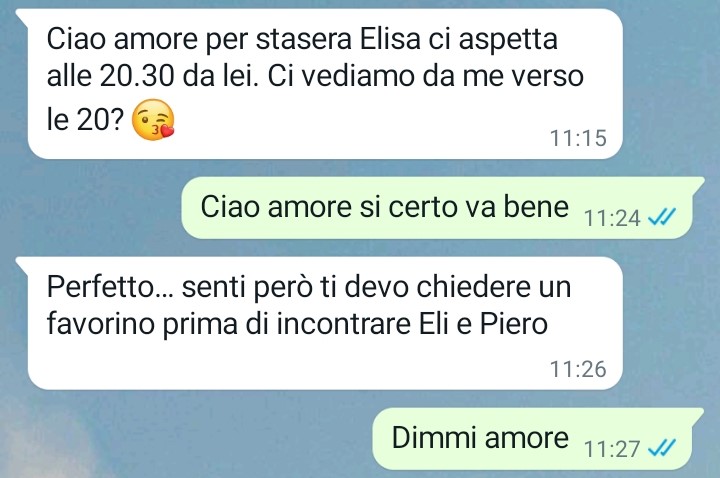
Task: Click the blue read ticks beside 11:27
Action: 662,448
